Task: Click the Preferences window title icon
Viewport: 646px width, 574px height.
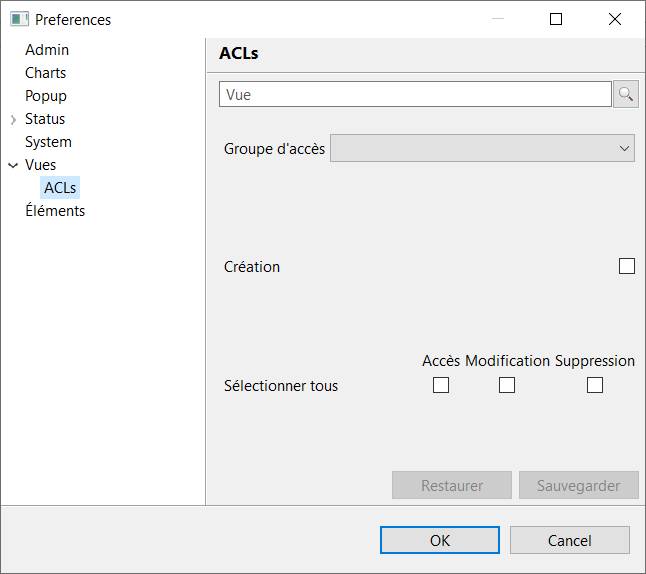Action: [x=19, y=19]
